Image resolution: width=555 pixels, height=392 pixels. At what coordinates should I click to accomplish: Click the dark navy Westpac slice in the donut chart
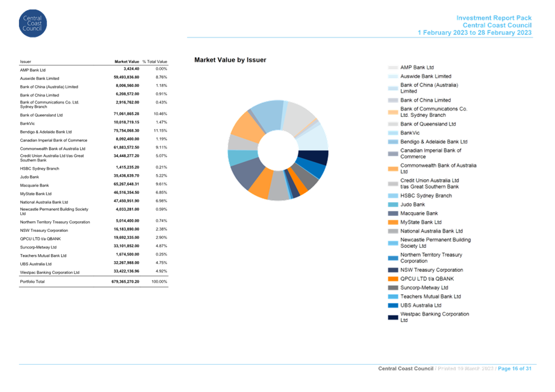pyautogui.click(x=314, y=157)
